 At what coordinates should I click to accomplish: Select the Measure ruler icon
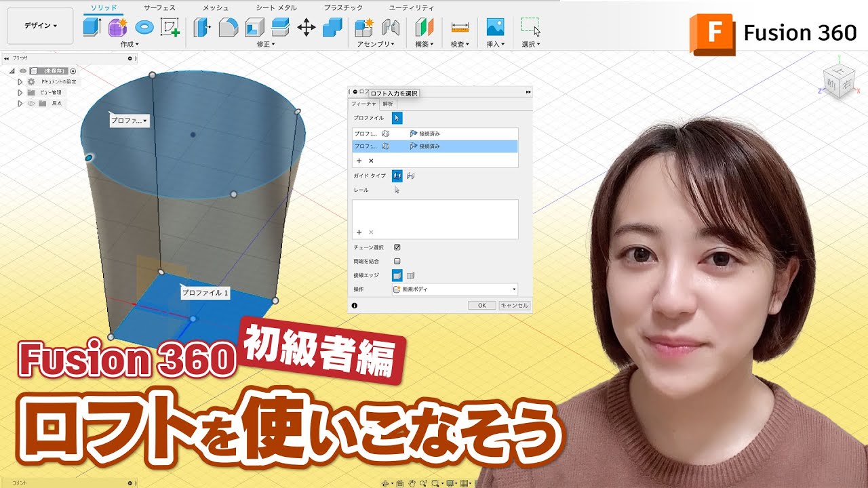pos(460,27)
